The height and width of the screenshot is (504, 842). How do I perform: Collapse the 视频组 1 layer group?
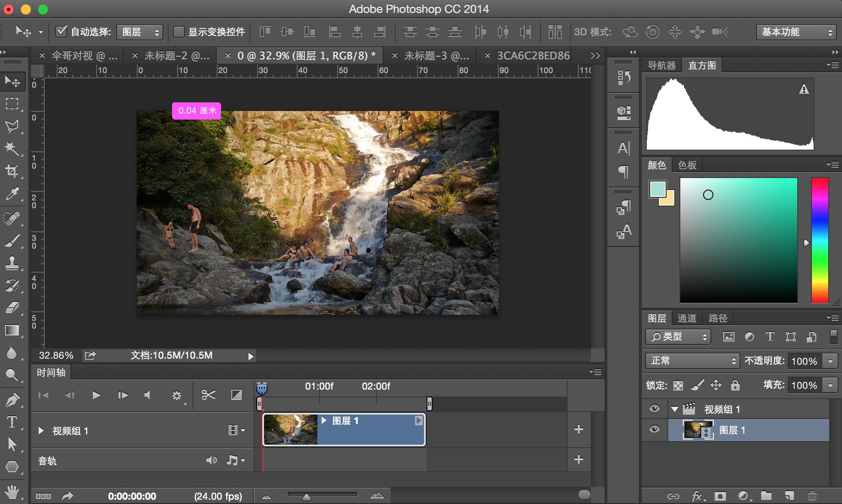675,409
